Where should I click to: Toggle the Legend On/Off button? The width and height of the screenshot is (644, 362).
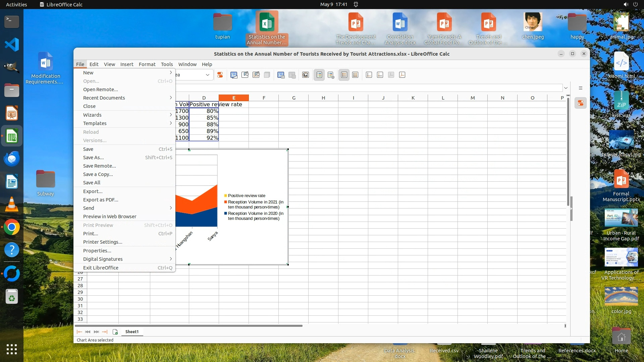tap(319, 75)
